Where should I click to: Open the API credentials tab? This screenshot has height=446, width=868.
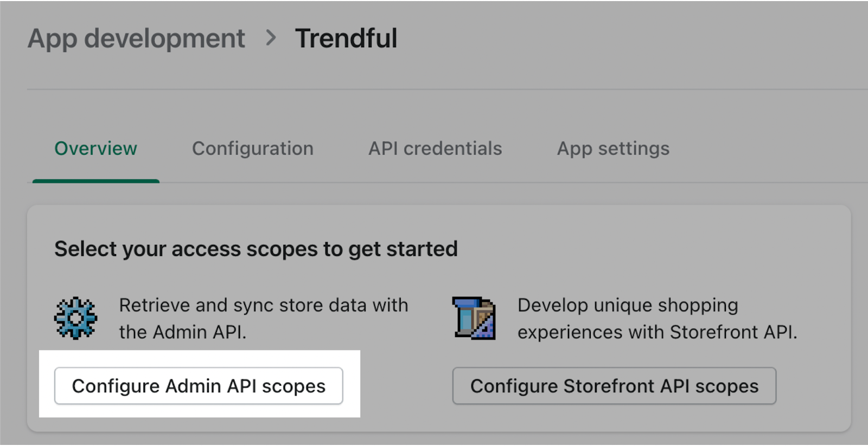[435, 148]
